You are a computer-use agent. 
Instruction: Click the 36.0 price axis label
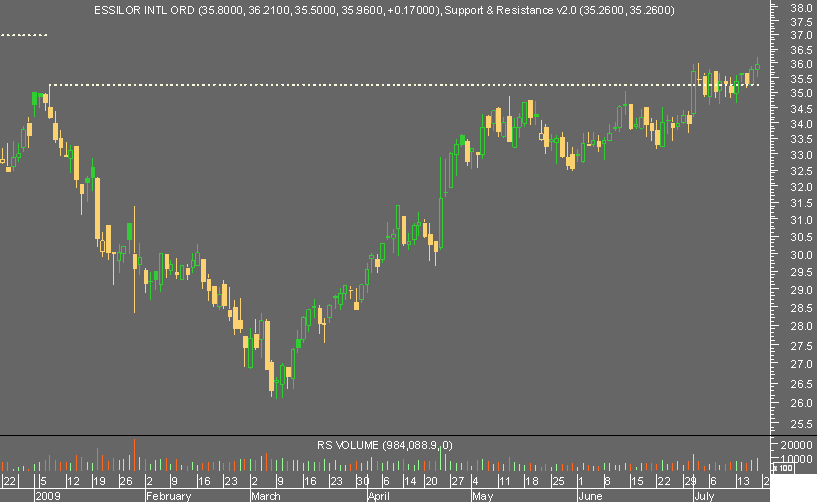801,64
